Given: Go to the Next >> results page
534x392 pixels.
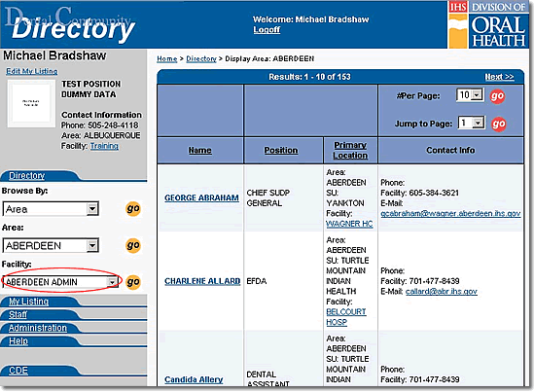Looking at the screenshot, I should 499,77.
